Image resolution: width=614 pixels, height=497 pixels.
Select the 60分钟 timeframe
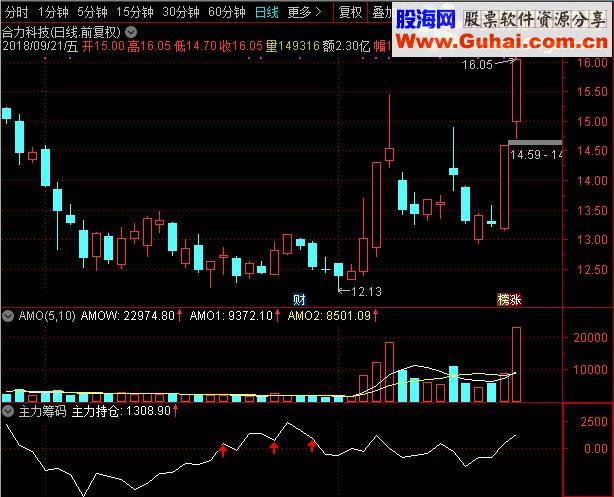(227, 13)
